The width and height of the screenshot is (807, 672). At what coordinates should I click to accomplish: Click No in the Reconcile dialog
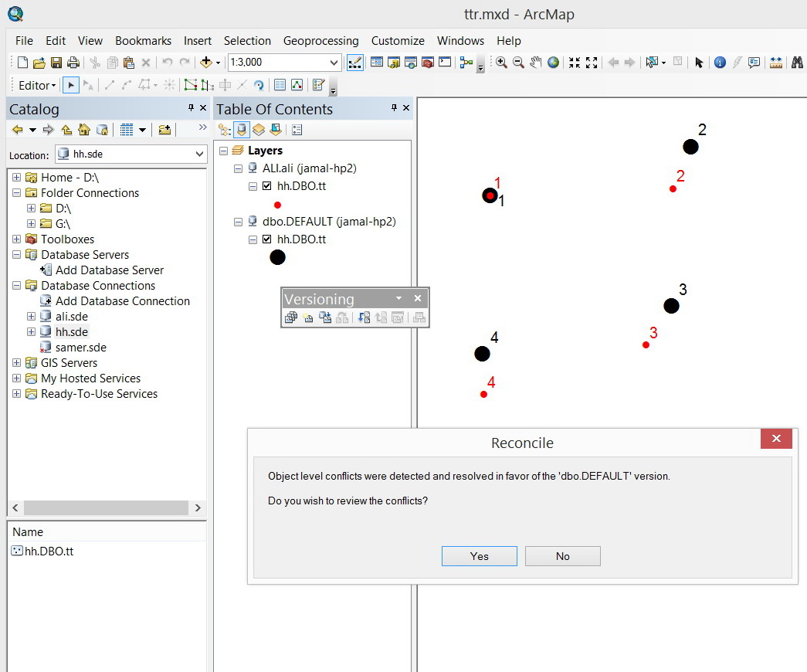coord(562,556)
